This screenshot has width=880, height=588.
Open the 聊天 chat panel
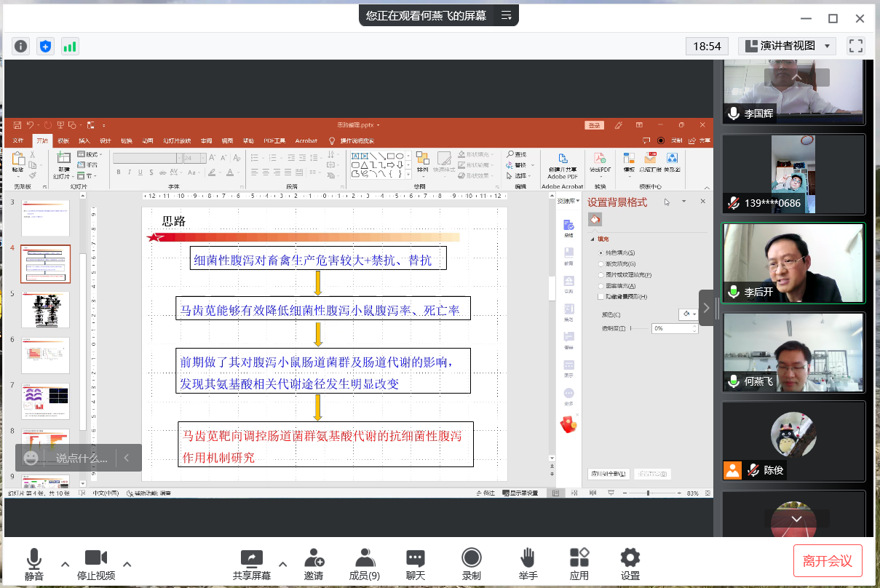tap(416, 563)
